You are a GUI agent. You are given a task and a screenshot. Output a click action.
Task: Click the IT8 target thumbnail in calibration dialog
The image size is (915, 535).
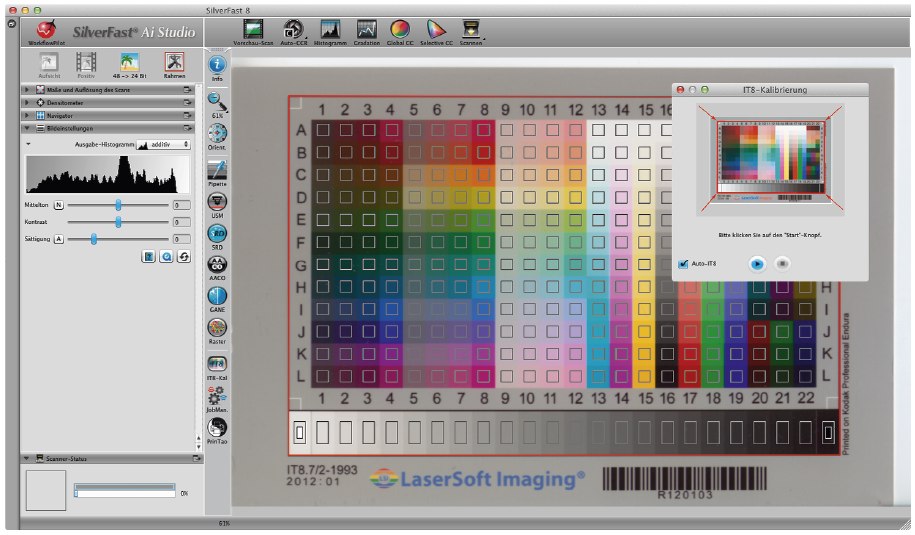[771, 159]
